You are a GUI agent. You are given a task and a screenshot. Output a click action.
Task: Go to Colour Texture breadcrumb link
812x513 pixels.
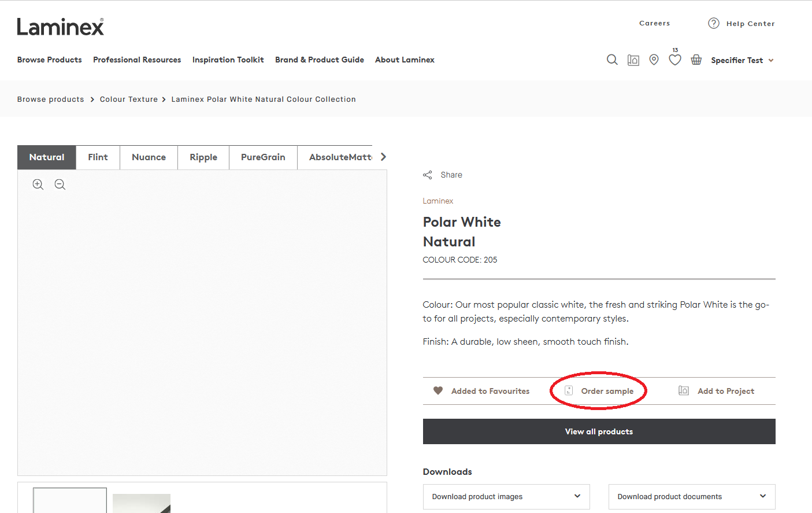pyautogui.click(x=129, y=99)
